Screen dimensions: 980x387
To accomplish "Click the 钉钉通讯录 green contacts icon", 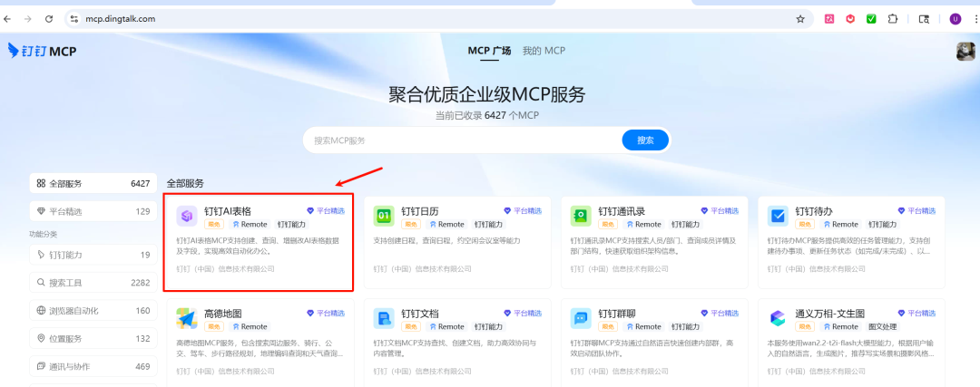I will click(581, 216).
